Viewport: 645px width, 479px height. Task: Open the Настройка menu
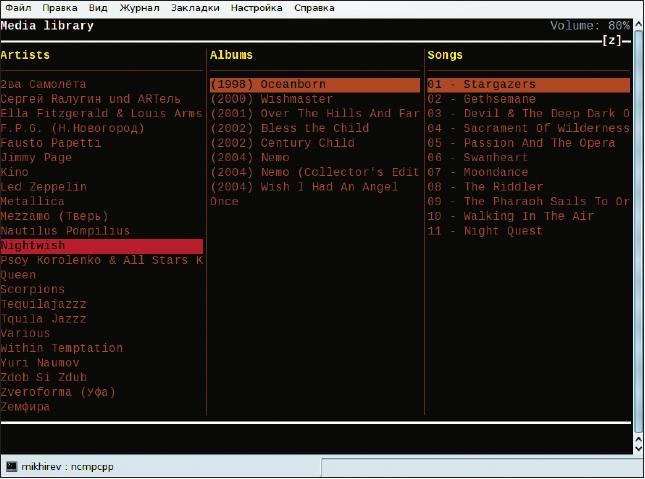coord(256,8)
